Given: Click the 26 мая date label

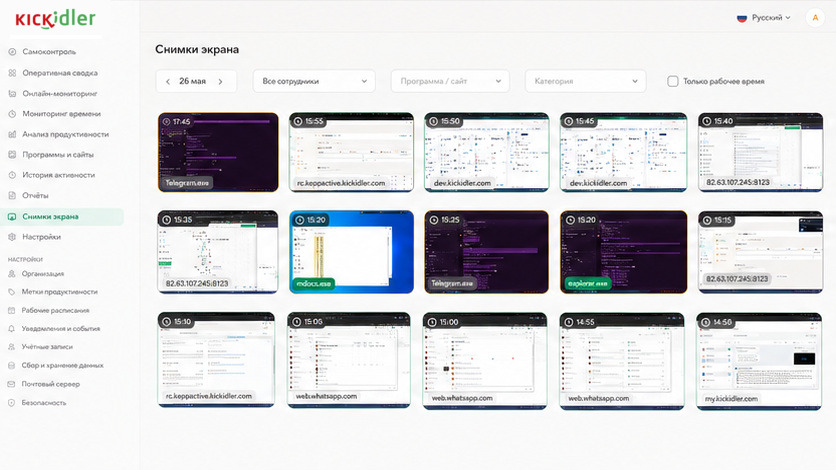Looking at the screenshot, I should (x=192, y=81).
